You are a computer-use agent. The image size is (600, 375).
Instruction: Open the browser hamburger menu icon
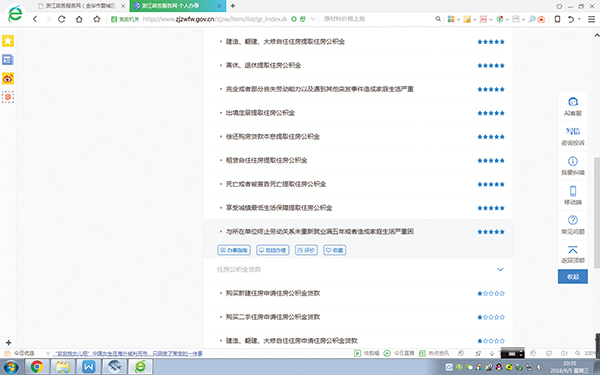[591, 19]
